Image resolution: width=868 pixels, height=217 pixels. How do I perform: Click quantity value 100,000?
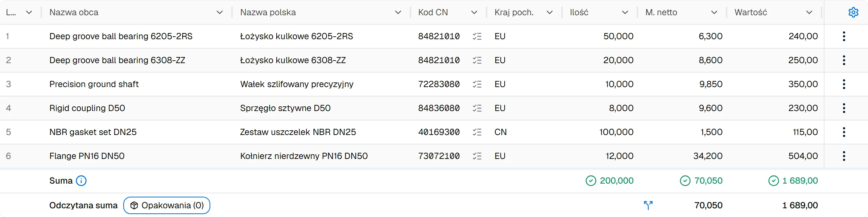pos(616,132)
